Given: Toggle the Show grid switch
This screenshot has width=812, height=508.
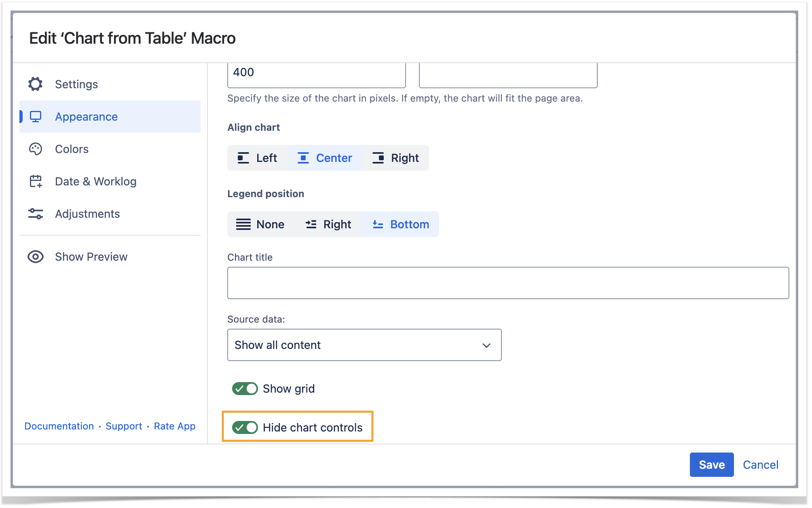Looking at the screenshot, I should [x=245, y=389].
